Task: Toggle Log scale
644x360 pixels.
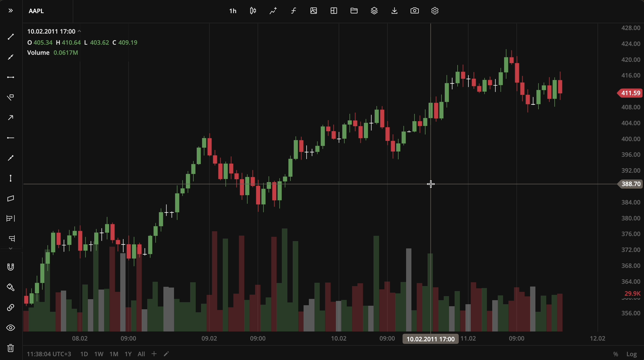Action: (631, 354)
